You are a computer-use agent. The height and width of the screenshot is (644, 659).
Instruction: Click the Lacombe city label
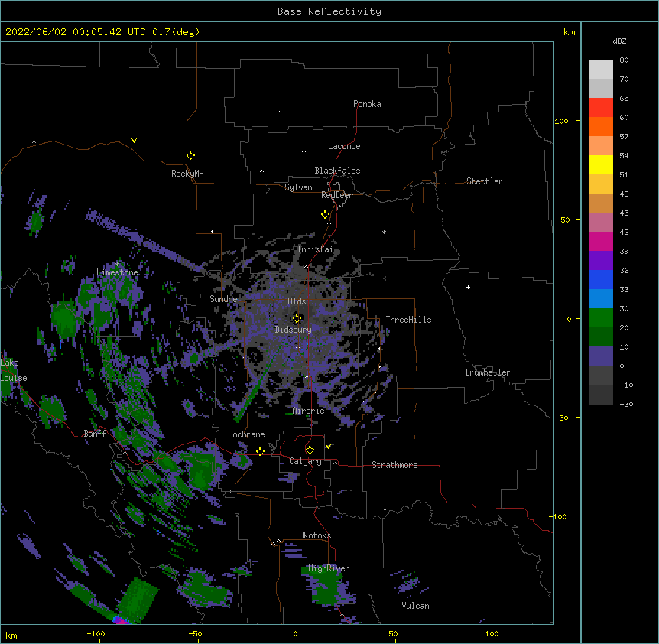click(344, 146)
